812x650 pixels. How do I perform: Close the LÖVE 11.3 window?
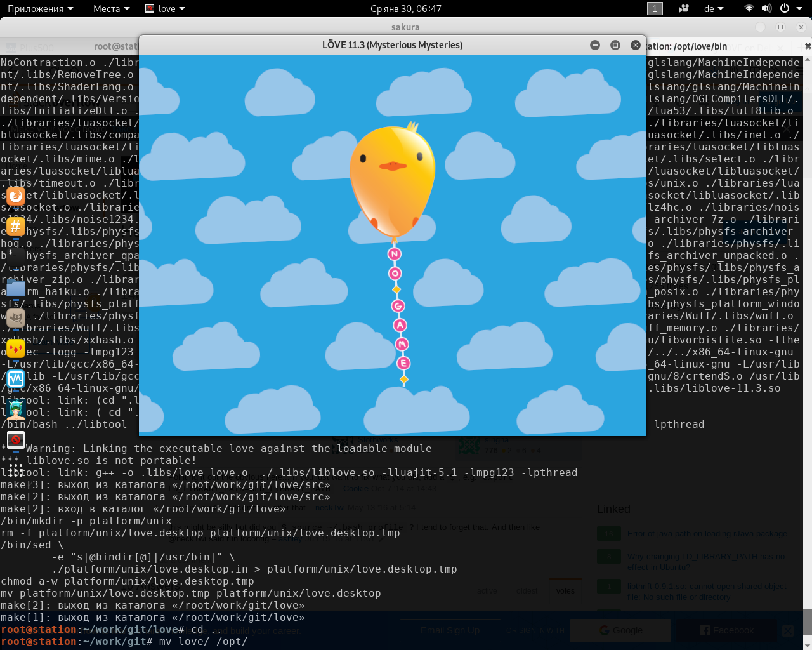tap(635, 44)
